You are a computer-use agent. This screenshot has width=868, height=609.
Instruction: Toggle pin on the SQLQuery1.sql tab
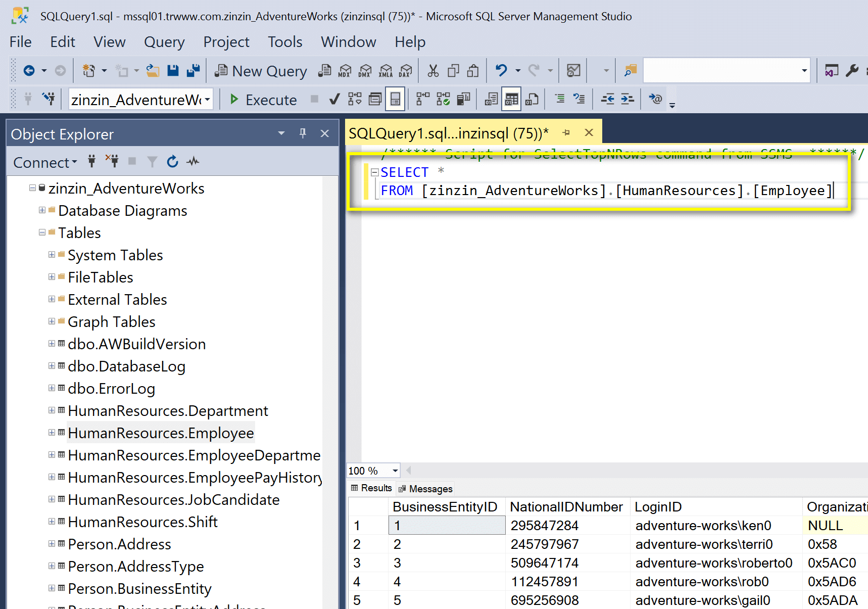point(566,133)
